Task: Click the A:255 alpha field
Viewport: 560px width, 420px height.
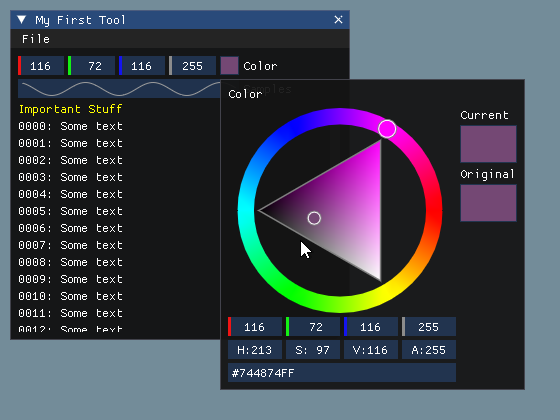Action: 429,350
